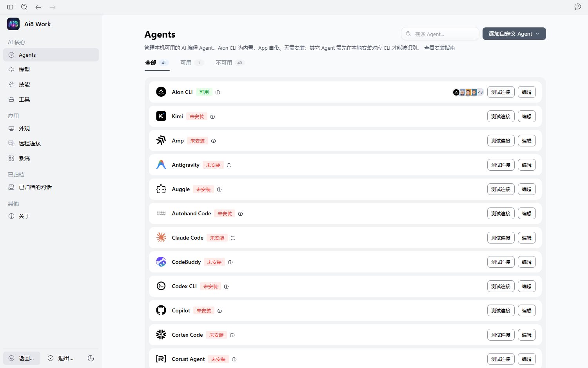588x368 pixels.
Task: Show info for Aion CLI
Action: [x=218, y=92]
